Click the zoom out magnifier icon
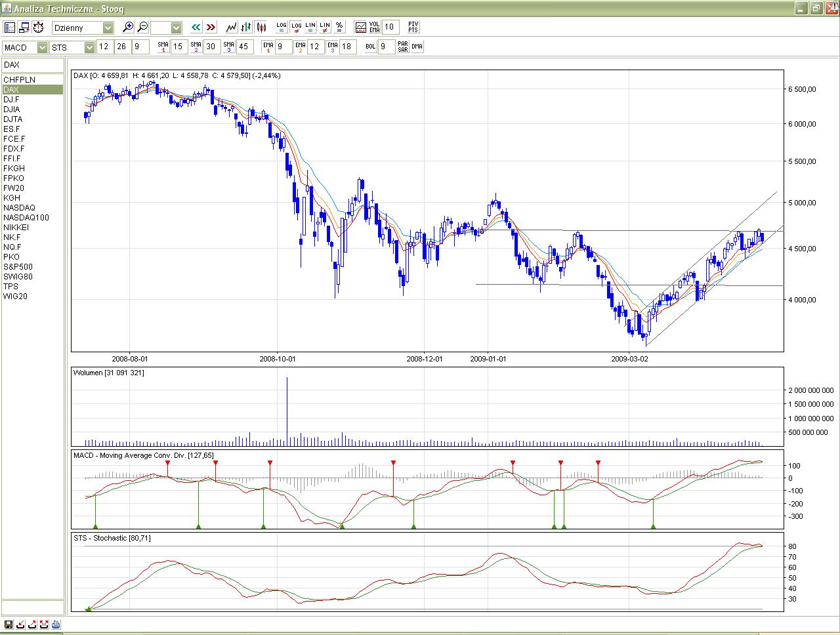Screen dimensions: 840x635 (x=142, y=28)
